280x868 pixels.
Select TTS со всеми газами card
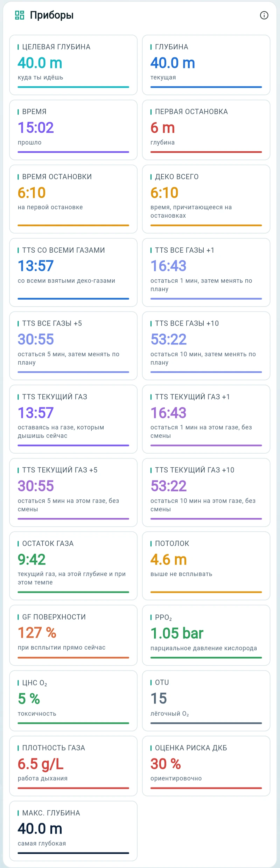pos(73,272)
